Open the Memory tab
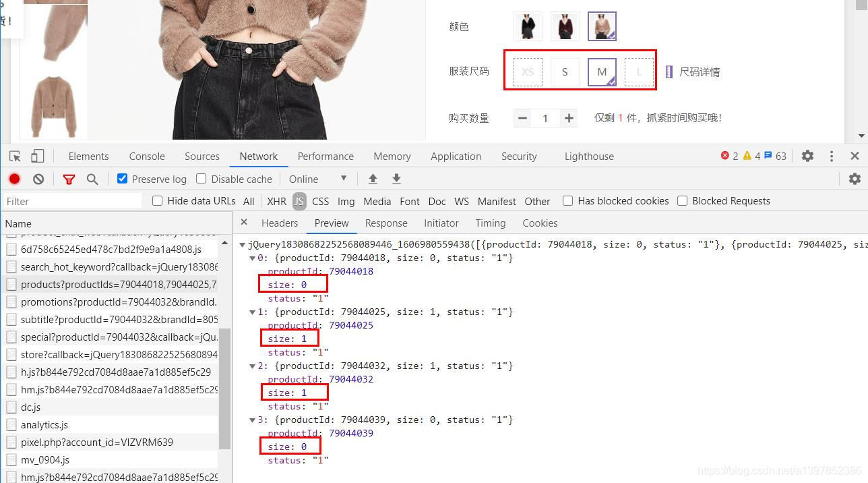The image size is (868, 483). (x=392, y=156)
